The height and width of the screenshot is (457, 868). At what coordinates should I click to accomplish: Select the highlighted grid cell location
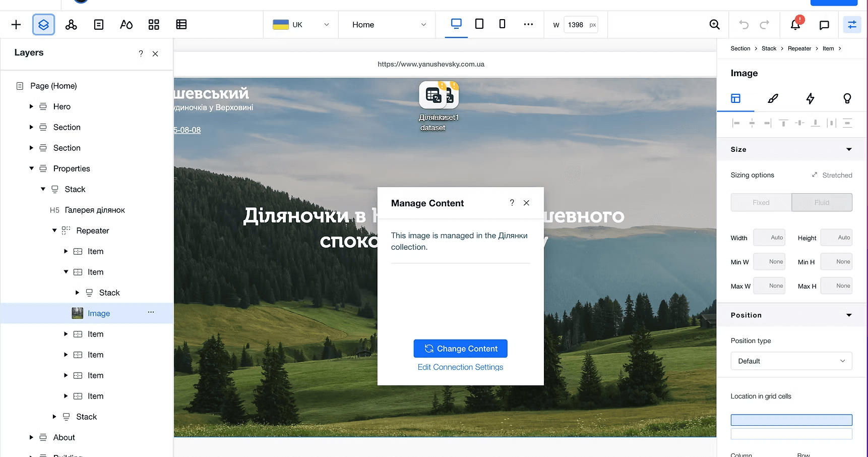click(791, 420)
